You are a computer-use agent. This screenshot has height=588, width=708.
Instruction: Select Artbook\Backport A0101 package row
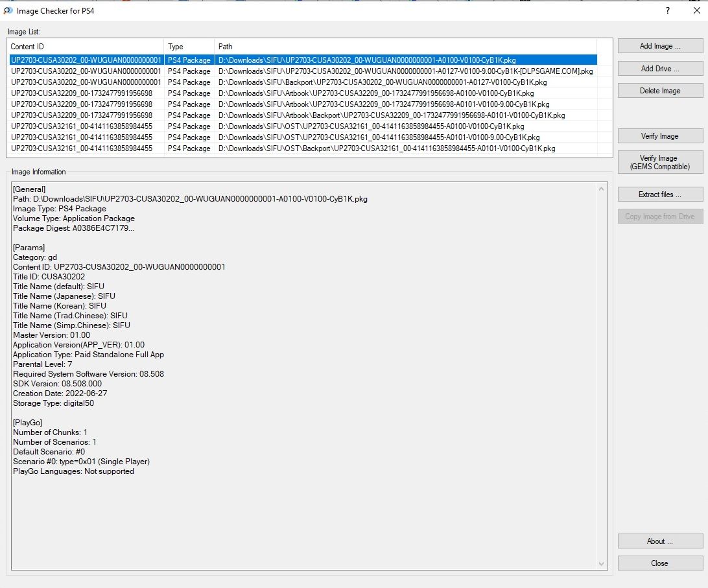tap(303, 115)
